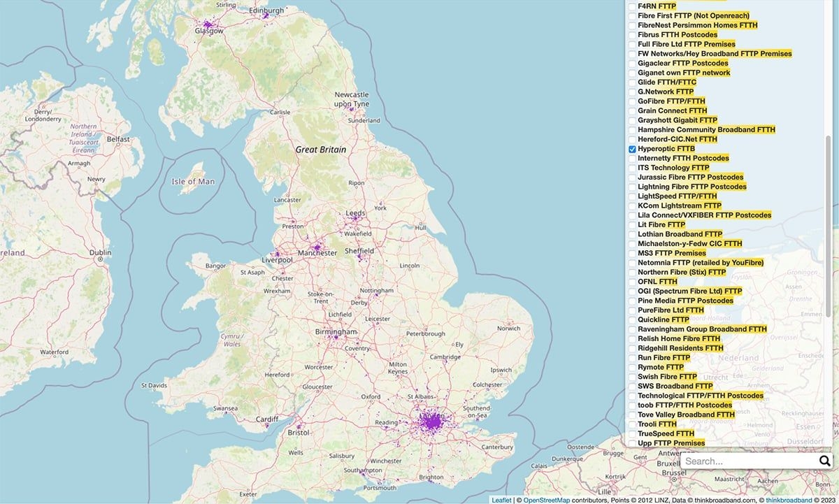Show the Gigaclear FTTP Postcodes layer
Screen dimensions: 839x504
click(632, 63)
